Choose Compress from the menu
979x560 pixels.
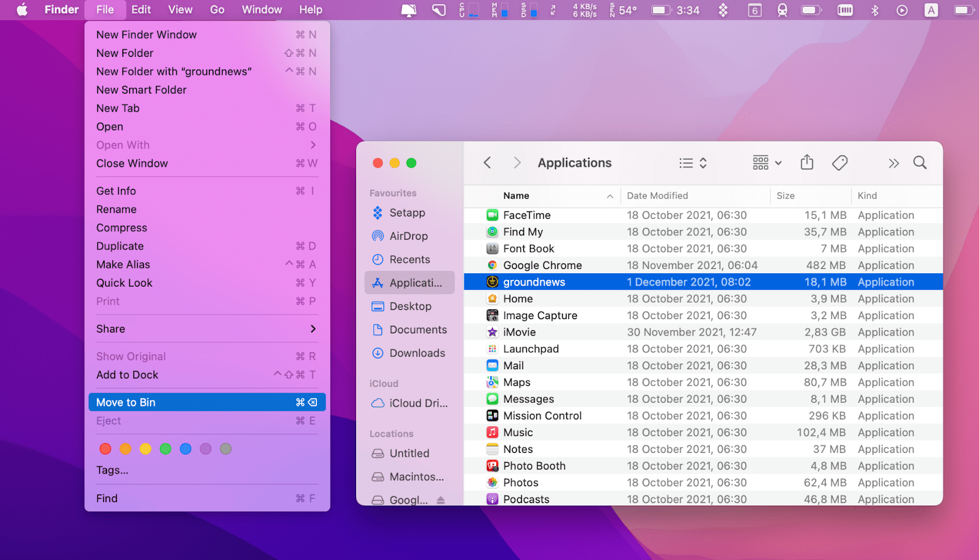[x=207, y=227]
